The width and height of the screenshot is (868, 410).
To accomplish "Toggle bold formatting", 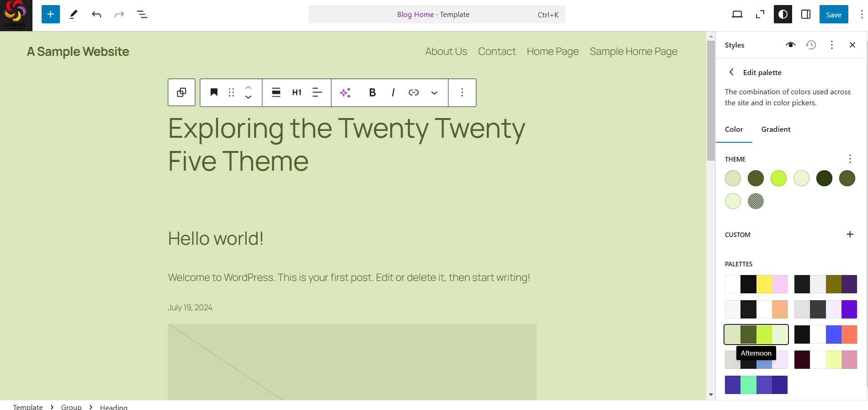I will click(x=373, y=92).
